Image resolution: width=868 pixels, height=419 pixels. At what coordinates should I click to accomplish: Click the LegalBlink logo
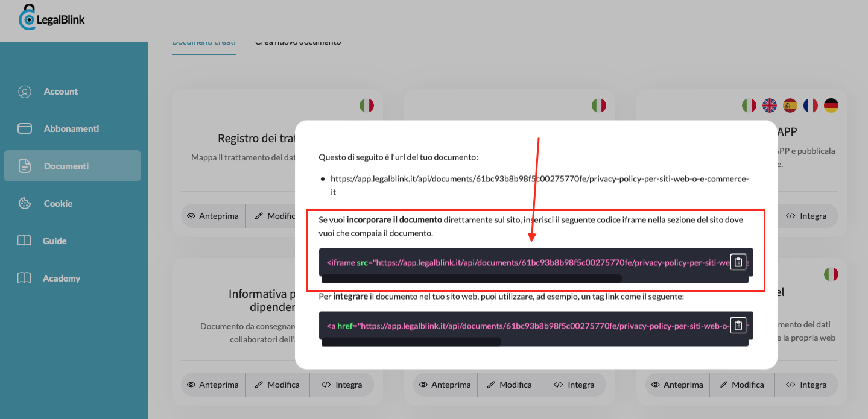51,17
